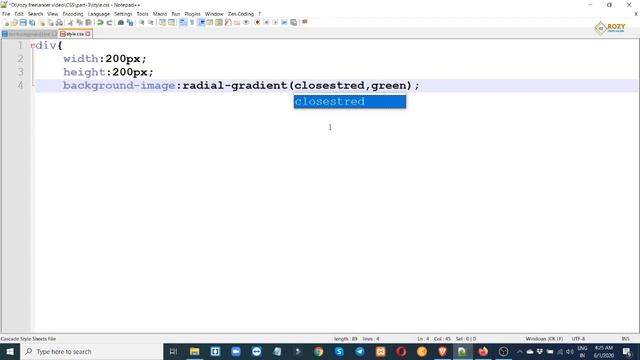Open Firefox from the taskbar

point(483,351)
